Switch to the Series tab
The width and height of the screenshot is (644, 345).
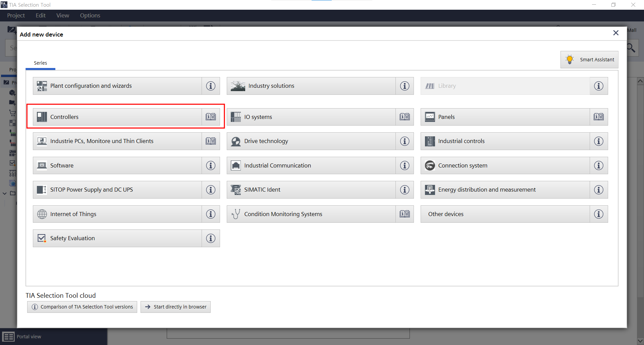click(x=40, y=63)
